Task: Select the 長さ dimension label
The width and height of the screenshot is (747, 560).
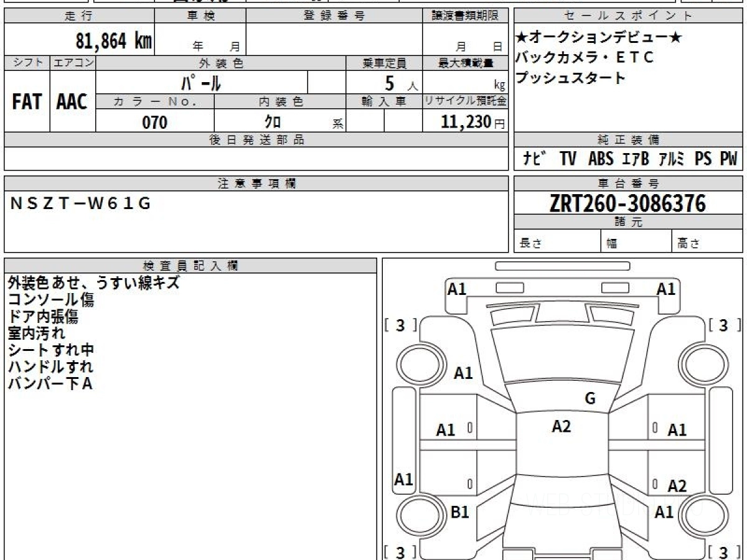Action: point(530,243)
